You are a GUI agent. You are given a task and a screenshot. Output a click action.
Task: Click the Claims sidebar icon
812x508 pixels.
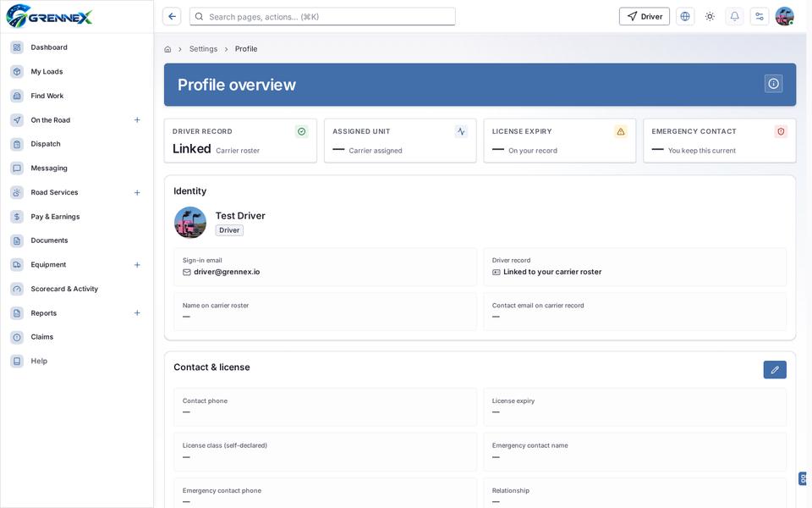[x=17, y=337]
